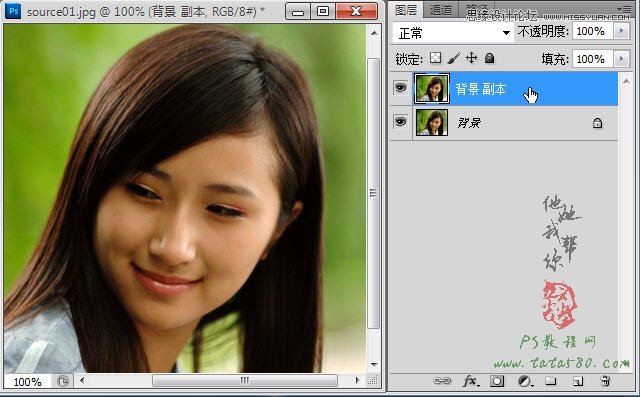Open the blend mode 正常 dropdown
640x397 pixels.
(453, 33)
